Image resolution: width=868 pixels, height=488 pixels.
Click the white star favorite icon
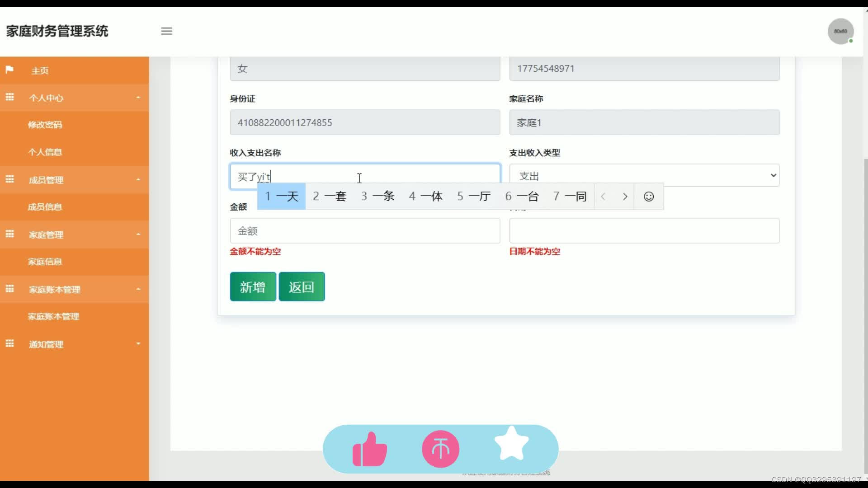[511, 444]
